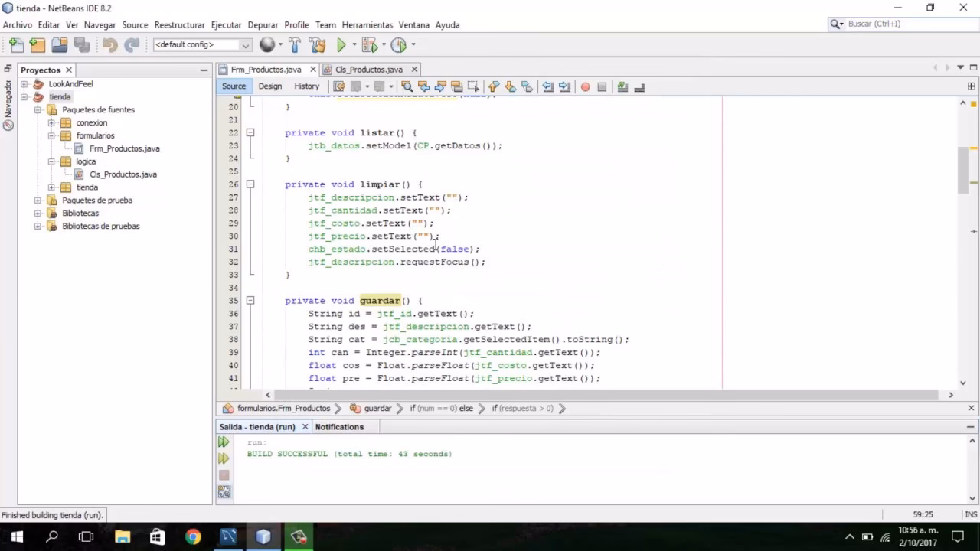980x551 pixels.
Task: Click the Open Project toolbar icon
Action: click(60, 45)
